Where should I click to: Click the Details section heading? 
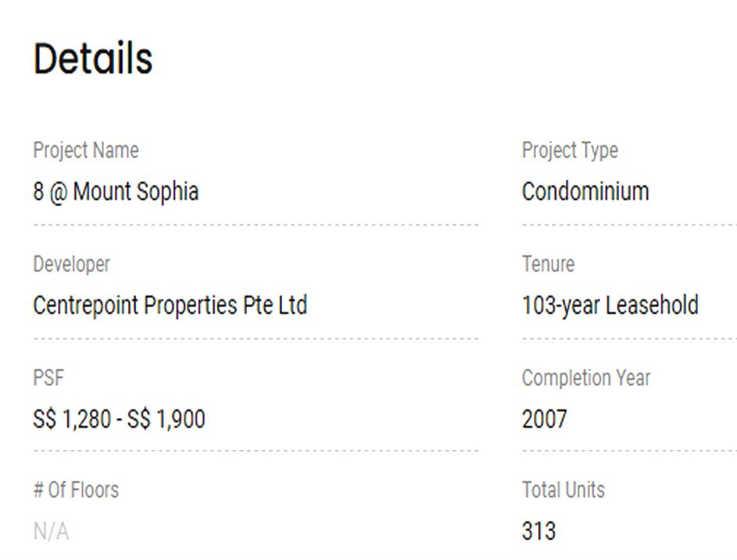pos(92,59)
